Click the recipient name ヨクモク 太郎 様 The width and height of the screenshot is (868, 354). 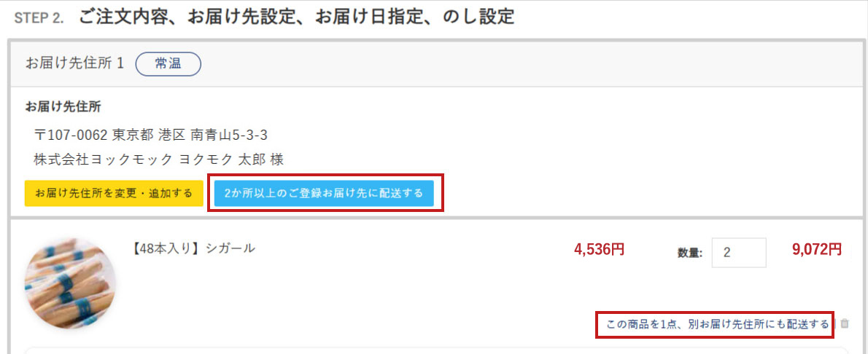click(232, 160)
